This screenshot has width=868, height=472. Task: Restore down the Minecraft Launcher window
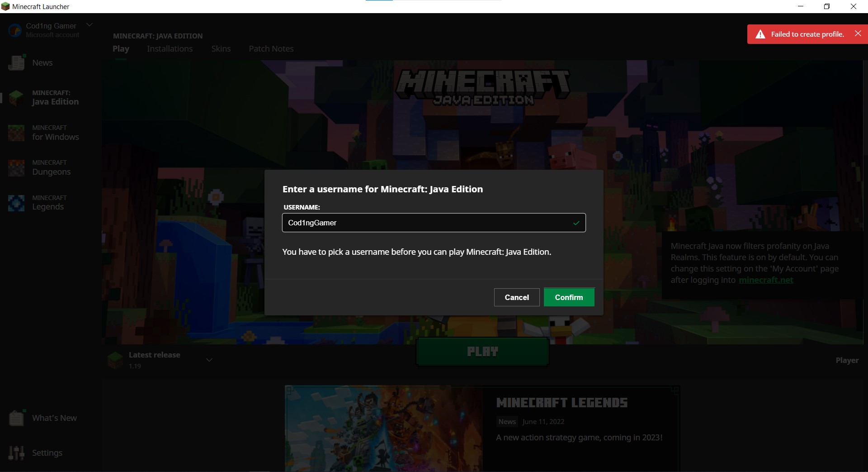pyautogui.click(x=827, y=6)
